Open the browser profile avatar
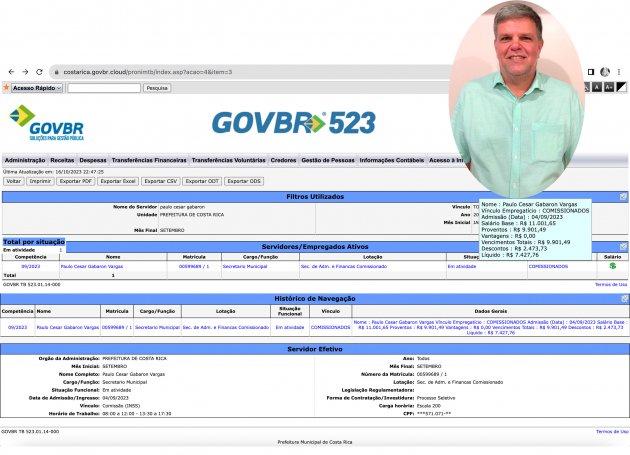This screenshot has height=455, width=630. pos(605,72)
